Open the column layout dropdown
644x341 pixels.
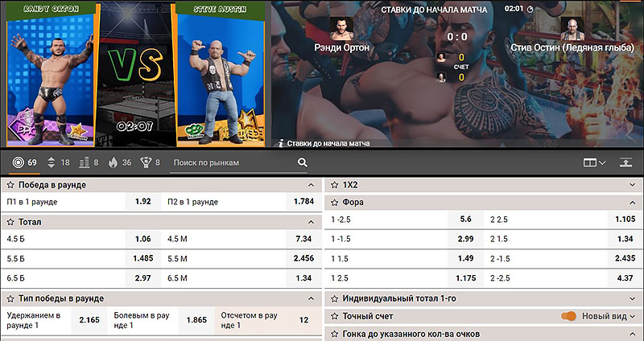(594, 162)
